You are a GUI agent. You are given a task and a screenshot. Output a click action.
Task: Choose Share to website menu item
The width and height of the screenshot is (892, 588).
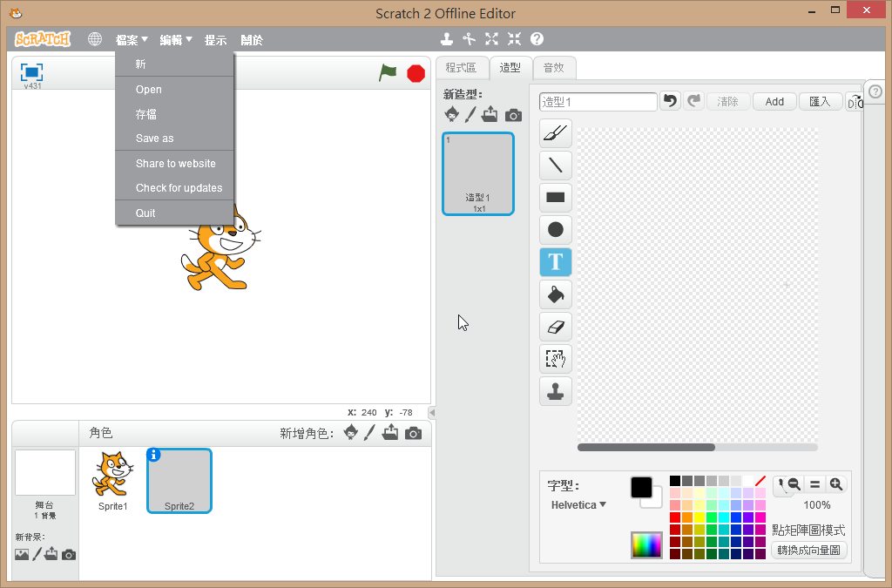pos(174,164)
